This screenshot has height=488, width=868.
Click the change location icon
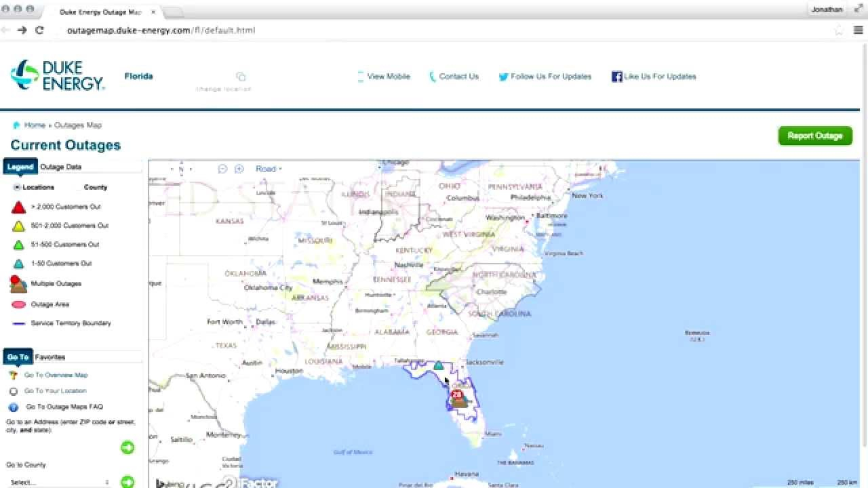point(241,77)
